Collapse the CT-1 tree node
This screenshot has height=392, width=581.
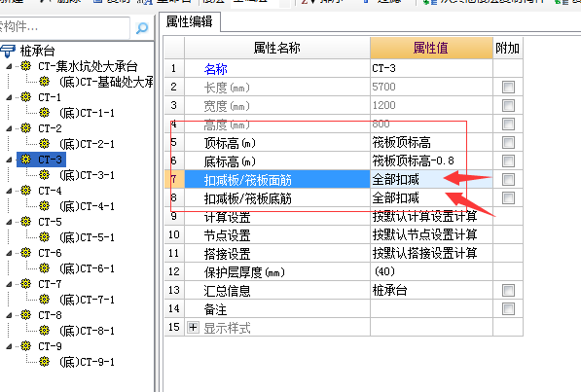click(10, 98)
